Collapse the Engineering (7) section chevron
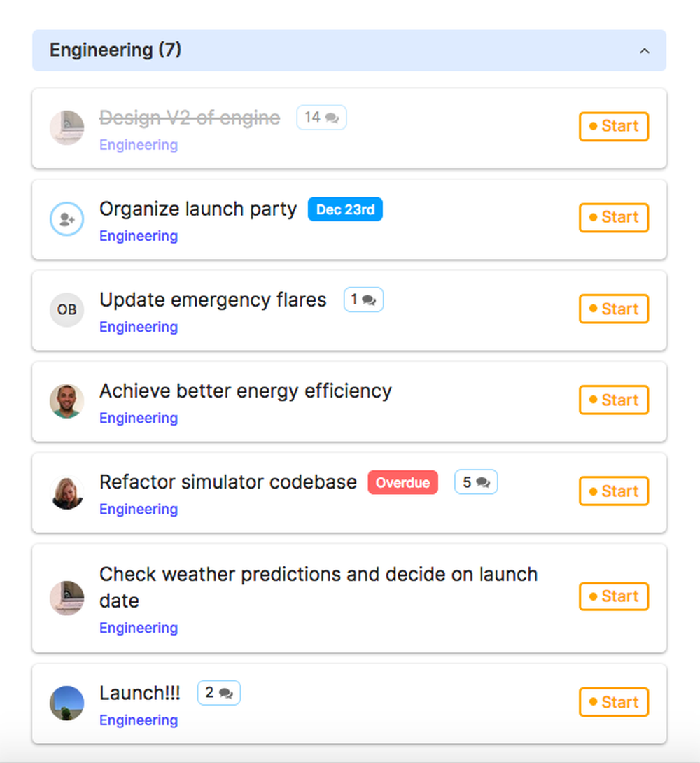This screenshot has width=700, height=763. click(644, 50)
